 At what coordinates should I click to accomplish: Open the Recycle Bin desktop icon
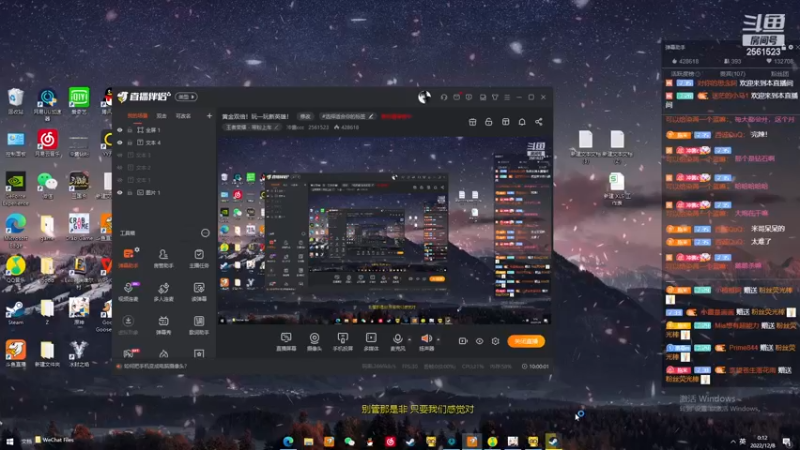[x=15, y=101]
